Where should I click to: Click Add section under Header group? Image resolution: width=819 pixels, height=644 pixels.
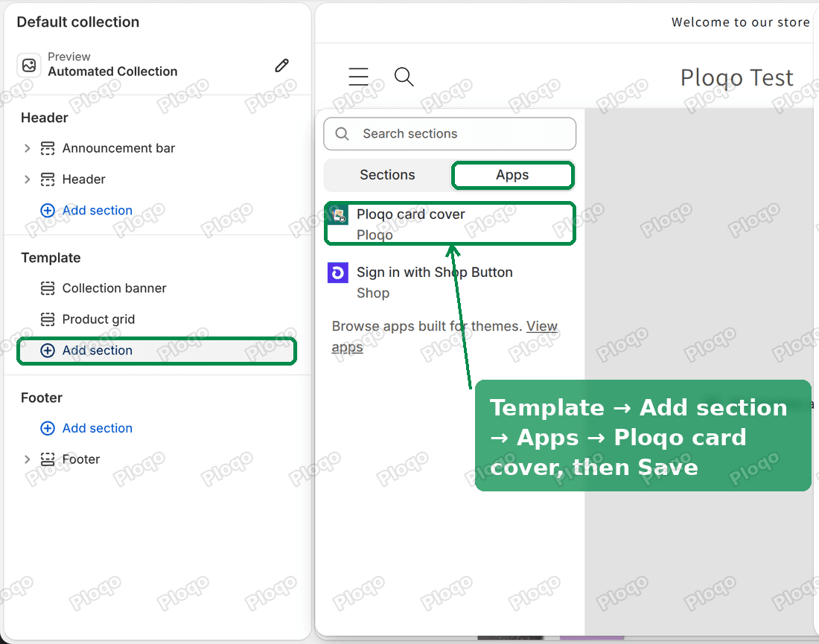97,211
